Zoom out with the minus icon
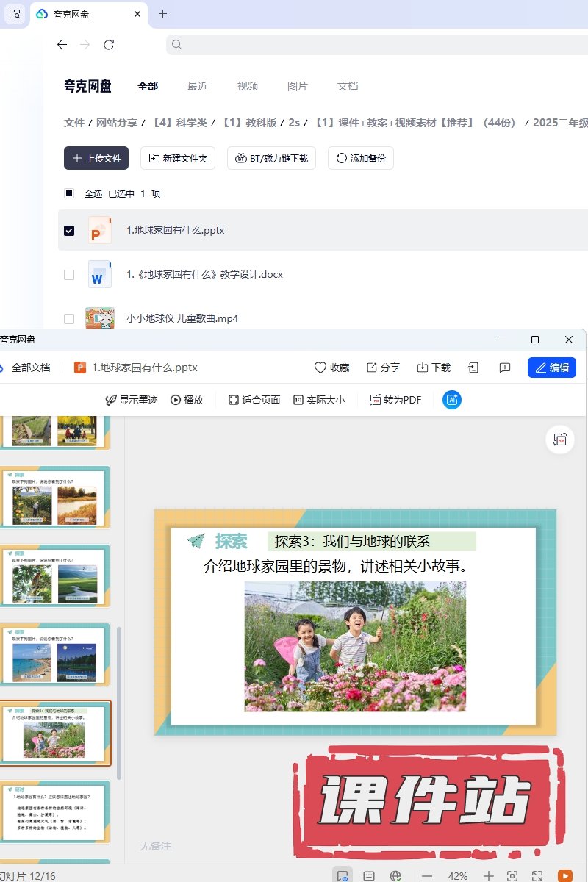The image size is (588, 882). click(427, 875)
